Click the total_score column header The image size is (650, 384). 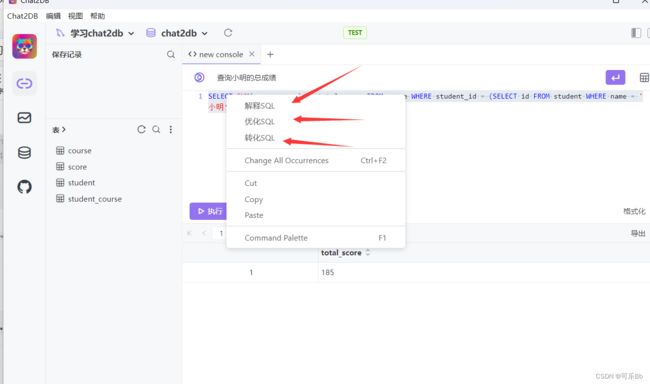coord(341,253)
